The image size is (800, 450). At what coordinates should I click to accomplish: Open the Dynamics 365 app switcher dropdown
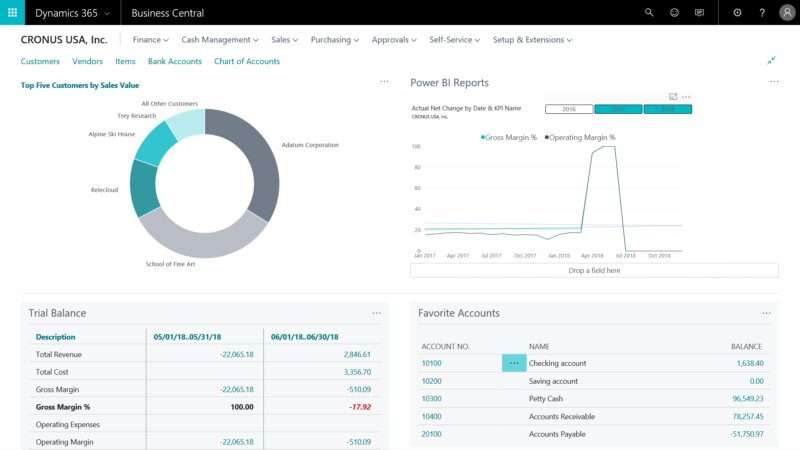pos(72,13)
